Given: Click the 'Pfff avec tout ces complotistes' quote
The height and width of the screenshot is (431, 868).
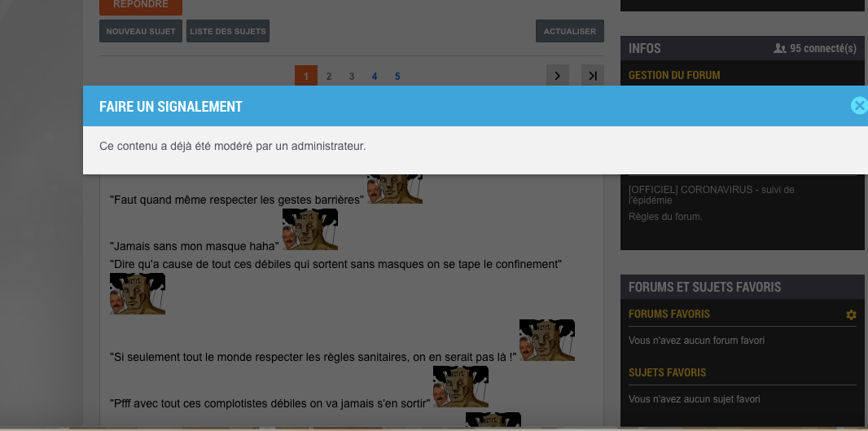Looking at the screenshot, I should [x=270, y=403].
